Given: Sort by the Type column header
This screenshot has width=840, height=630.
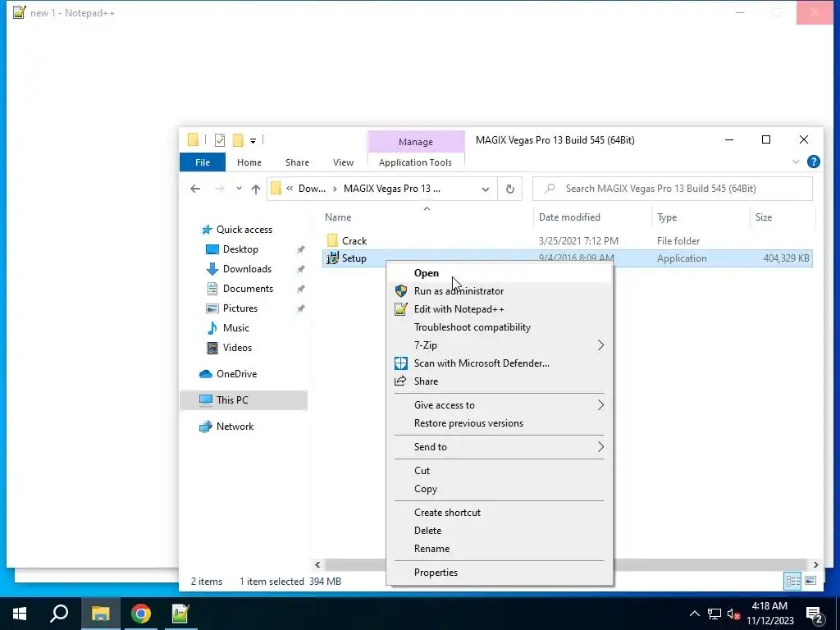Looking at the screenshot, I should (667, 217).
